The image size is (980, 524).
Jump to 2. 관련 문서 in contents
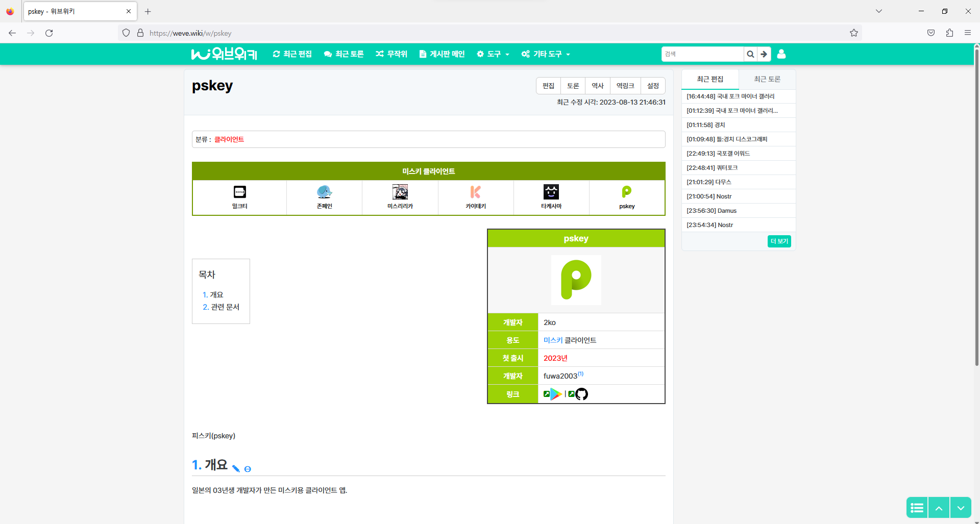pos(221,307)
